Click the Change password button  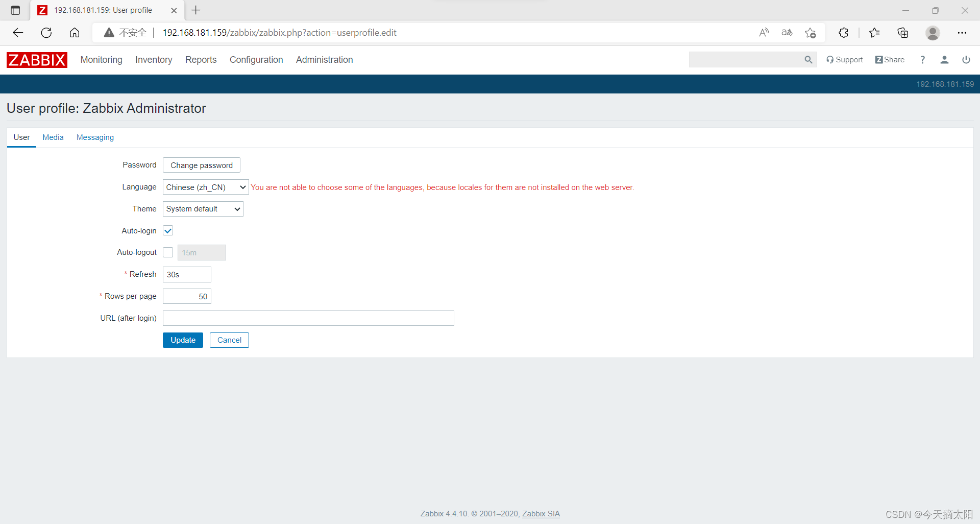[202, 165]
